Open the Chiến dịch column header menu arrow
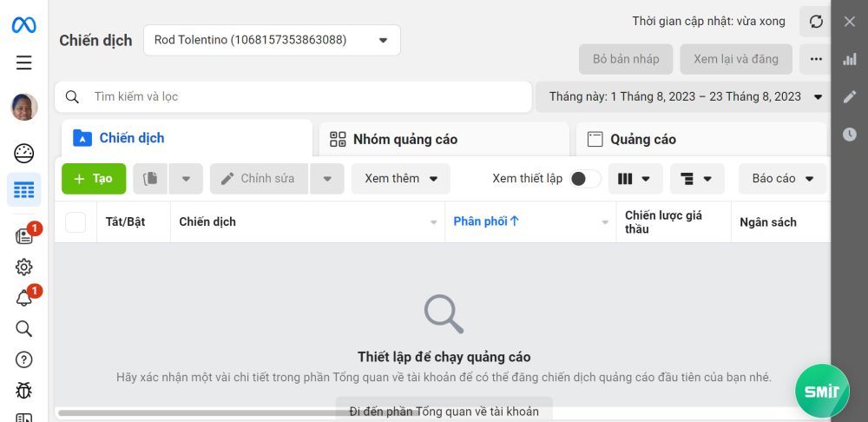This screenshot has width=868, height=422. (x=433, y=222)
